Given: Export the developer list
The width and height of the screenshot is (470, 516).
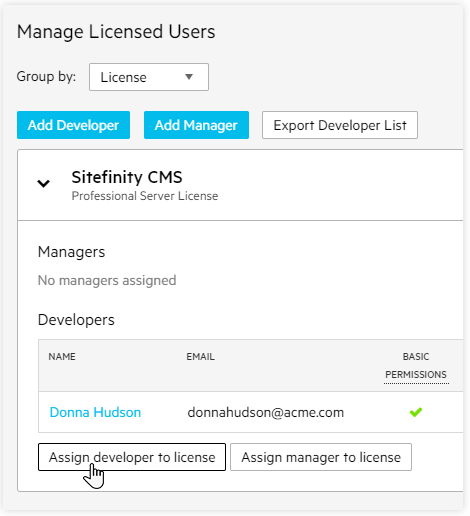Looking at the screenshot, I should tap(340, 125).
